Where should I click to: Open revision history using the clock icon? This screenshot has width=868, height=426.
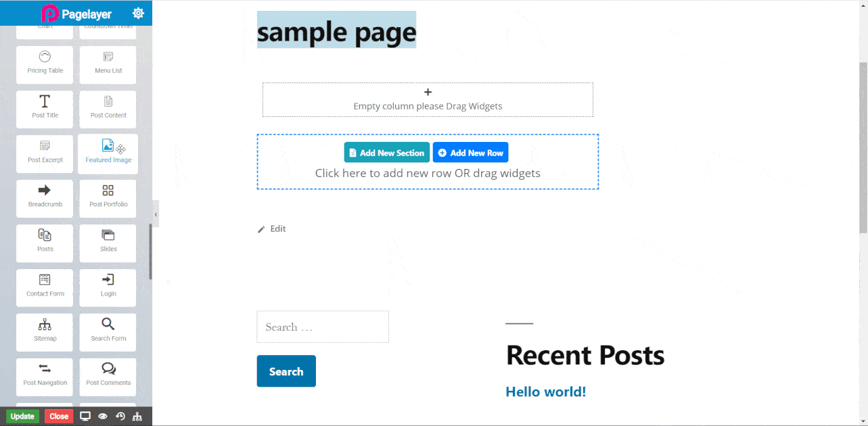120,416
